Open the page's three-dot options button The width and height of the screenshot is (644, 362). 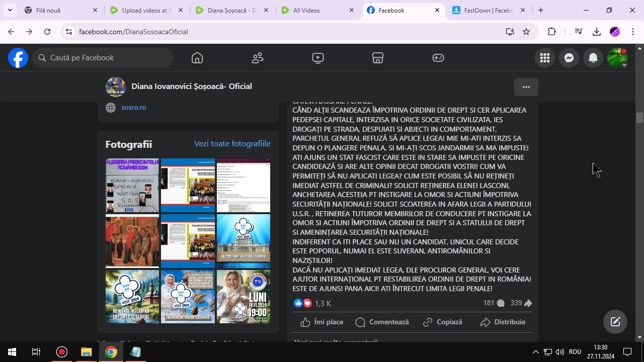(526, 87)
